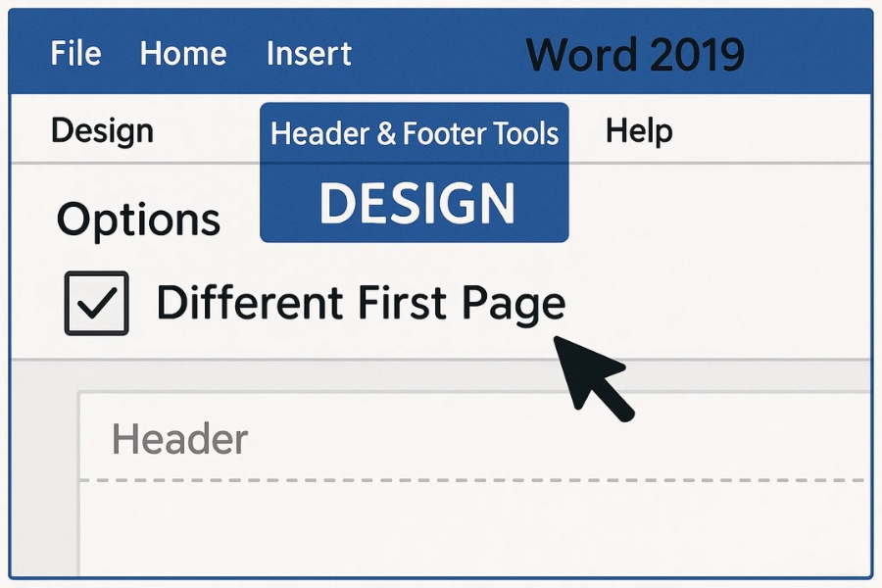The height and width of the screenshot is (588, 882).
Task: Select the Header placeholder text
Action: tap(178, 439)
